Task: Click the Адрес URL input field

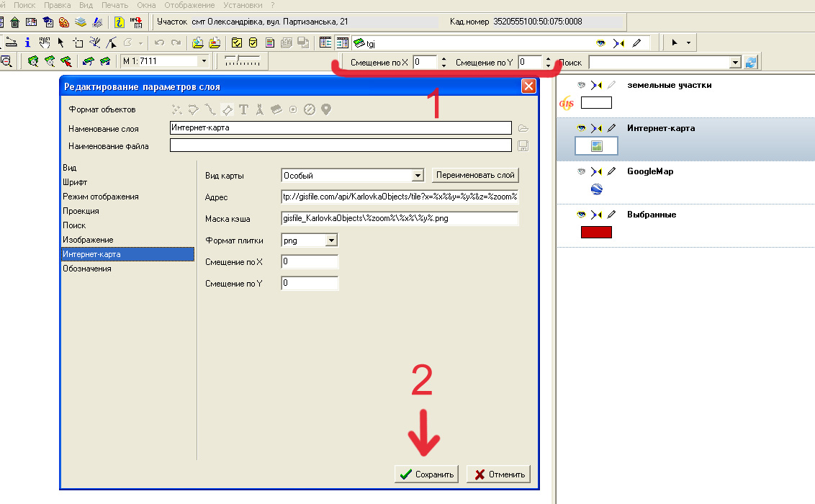Action: click(x=399, y=197)
